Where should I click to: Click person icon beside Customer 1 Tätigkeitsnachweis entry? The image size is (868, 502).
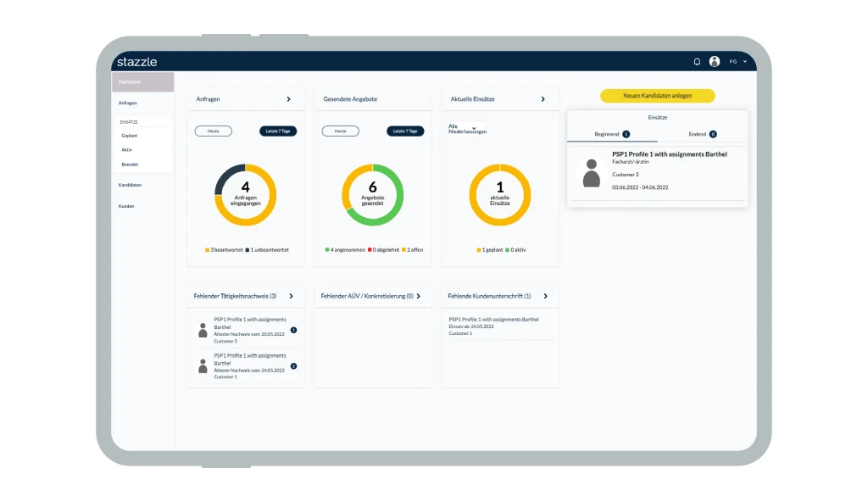point(203,365)
